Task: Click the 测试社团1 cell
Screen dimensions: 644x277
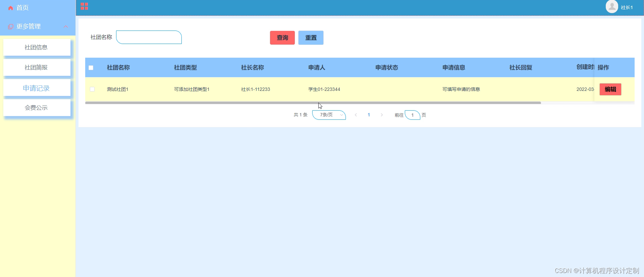Action: (118, 89)
